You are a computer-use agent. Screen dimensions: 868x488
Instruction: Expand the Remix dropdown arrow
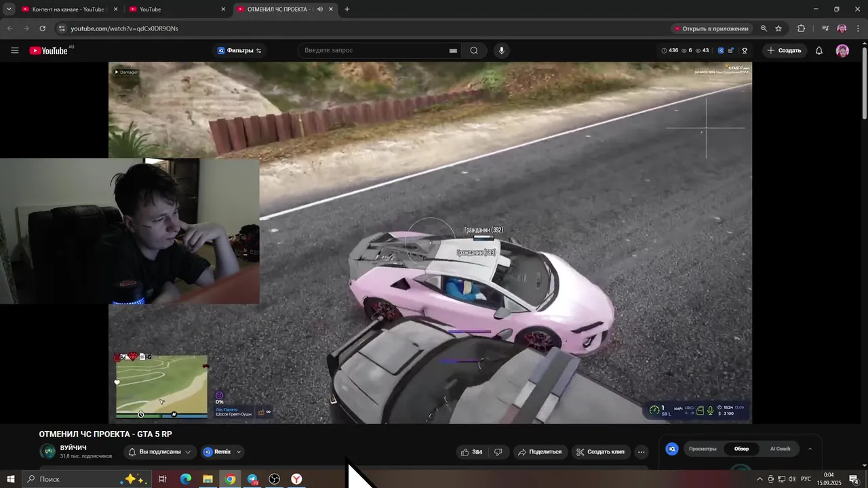238,452
